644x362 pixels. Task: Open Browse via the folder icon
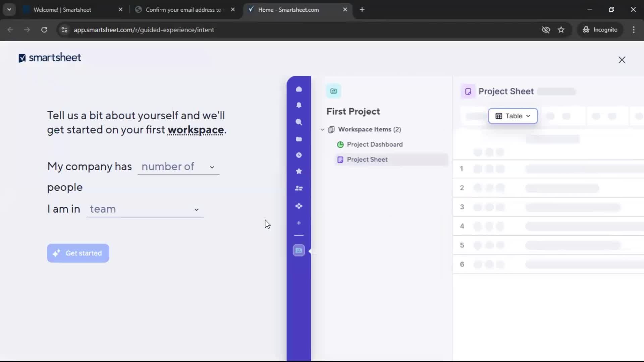tap(299, 139)
